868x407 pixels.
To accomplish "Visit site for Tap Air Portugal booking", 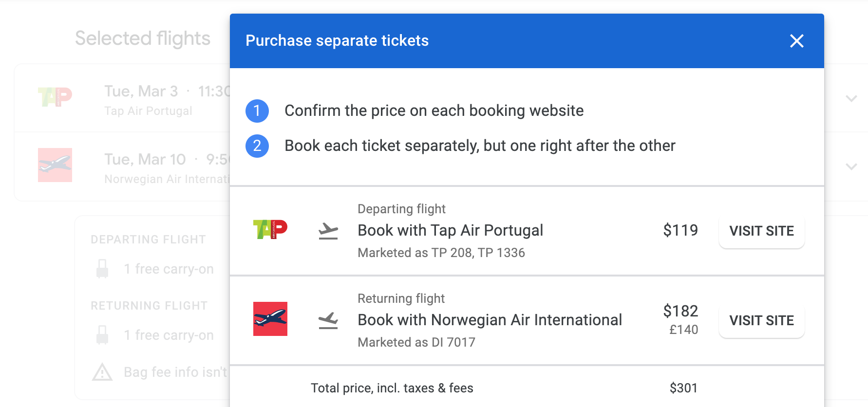I will [761, 231].
